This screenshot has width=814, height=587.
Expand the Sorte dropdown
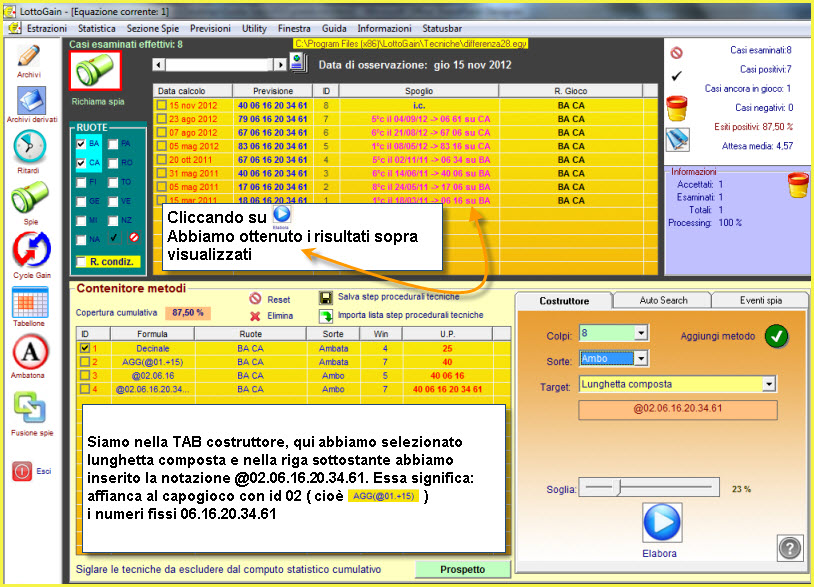642,358
